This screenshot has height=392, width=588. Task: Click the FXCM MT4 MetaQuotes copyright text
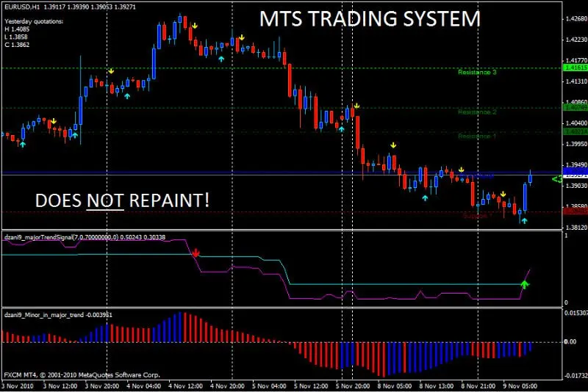click(82, 375)
